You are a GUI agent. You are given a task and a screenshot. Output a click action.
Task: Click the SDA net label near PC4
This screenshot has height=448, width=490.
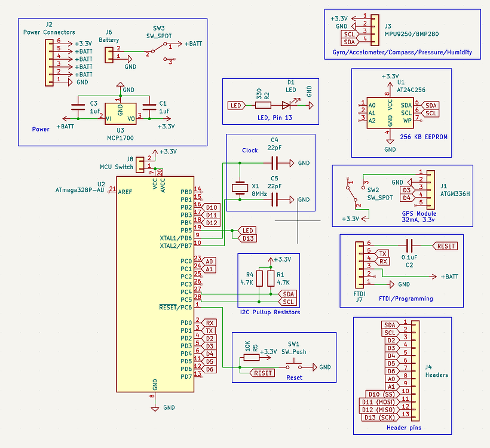[287, 293]
